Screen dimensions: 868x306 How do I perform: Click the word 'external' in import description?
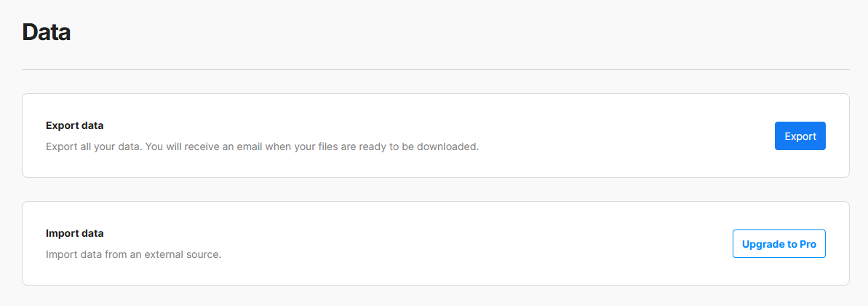pos(164,254)
